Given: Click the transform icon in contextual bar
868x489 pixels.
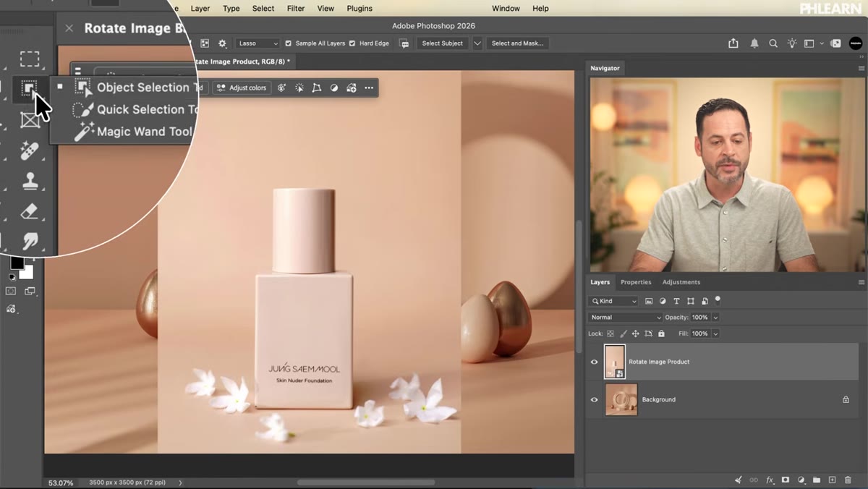Looking at the screenshot, I should point(316,88).
